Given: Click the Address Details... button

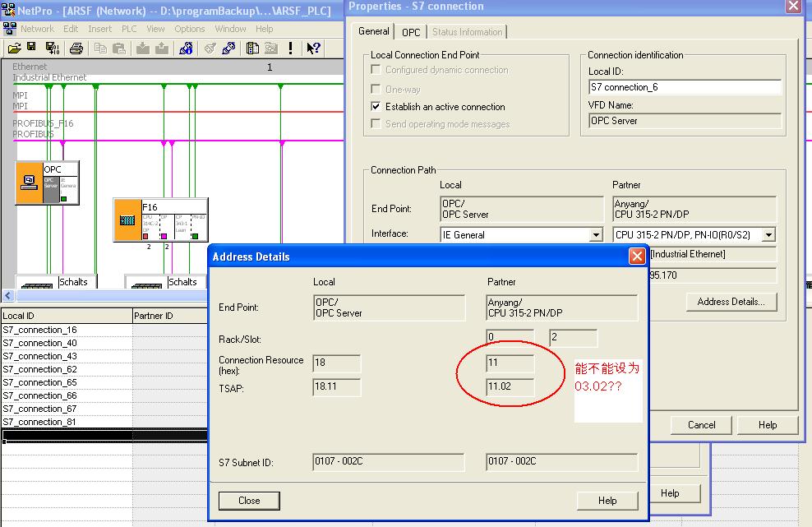Looking at the screenshot, I should point(731,302).
